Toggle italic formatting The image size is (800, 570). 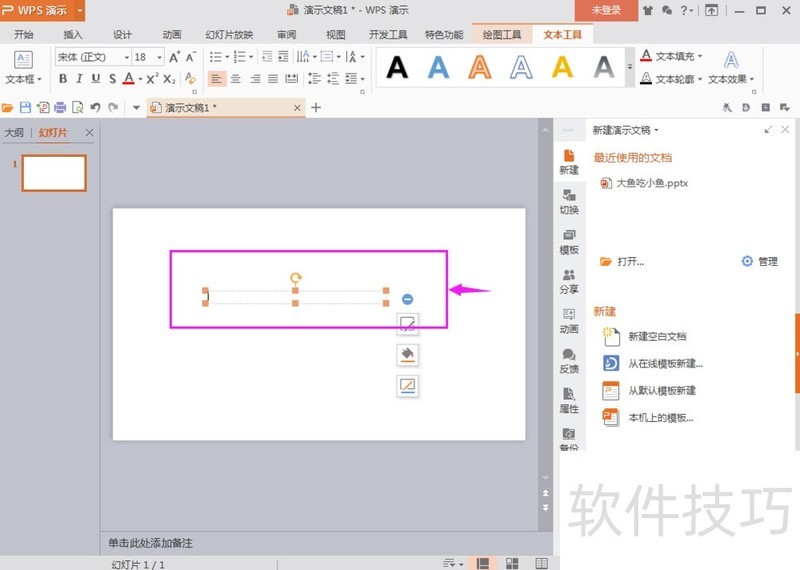tap(79, 79)
